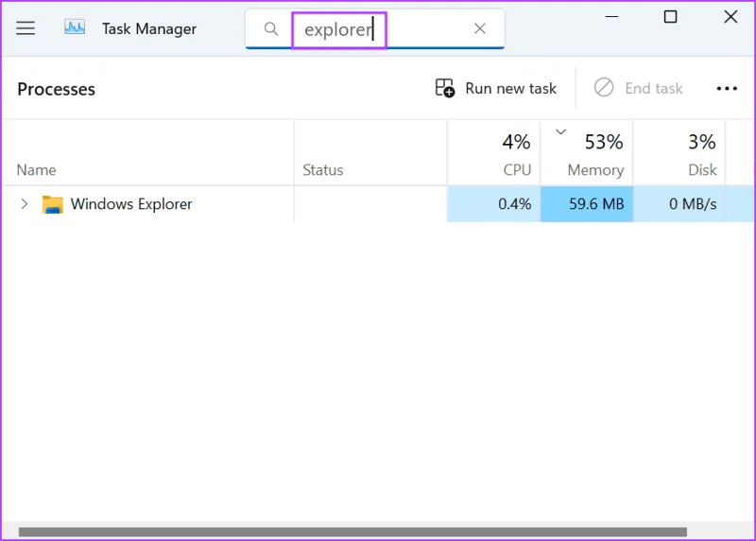Click the Windows Explorer folder icon
This screenshot has width=756, height=541.
53,204
